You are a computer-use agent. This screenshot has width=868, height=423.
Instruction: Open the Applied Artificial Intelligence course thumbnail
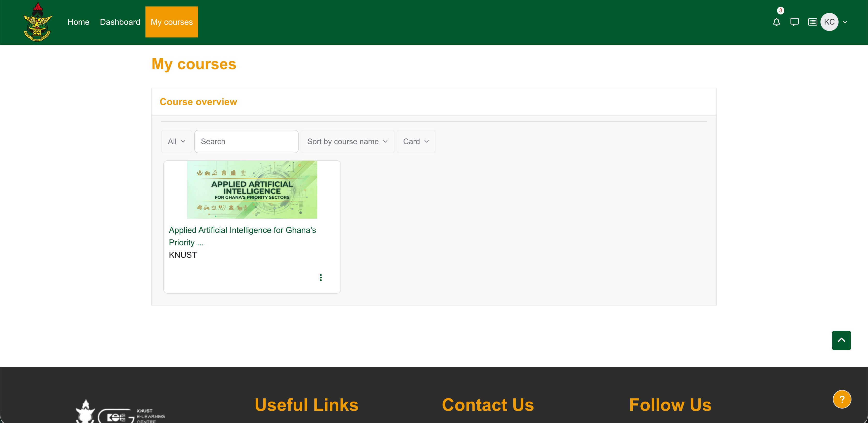[x=252, y=190]
